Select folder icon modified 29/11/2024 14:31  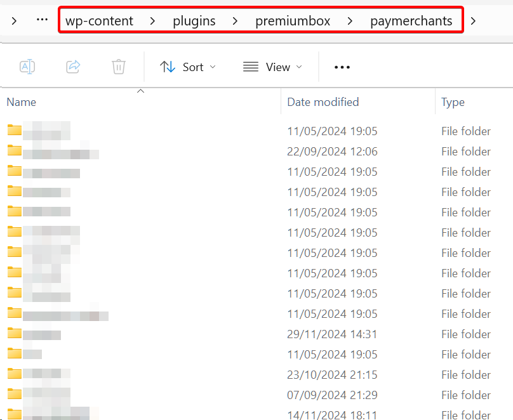click(x=15, y=334)
